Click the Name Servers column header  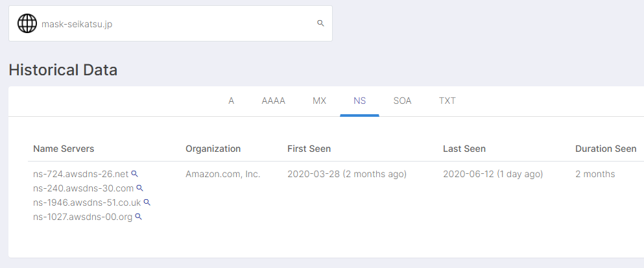[64, 149]
